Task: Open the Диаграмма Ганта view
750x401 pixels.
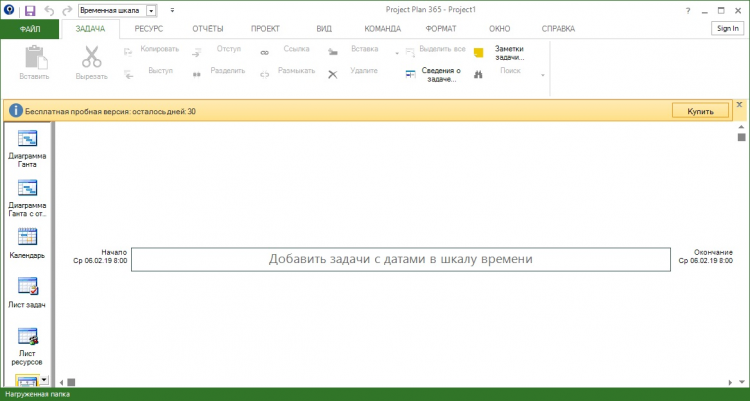Action: coord(27,149)
